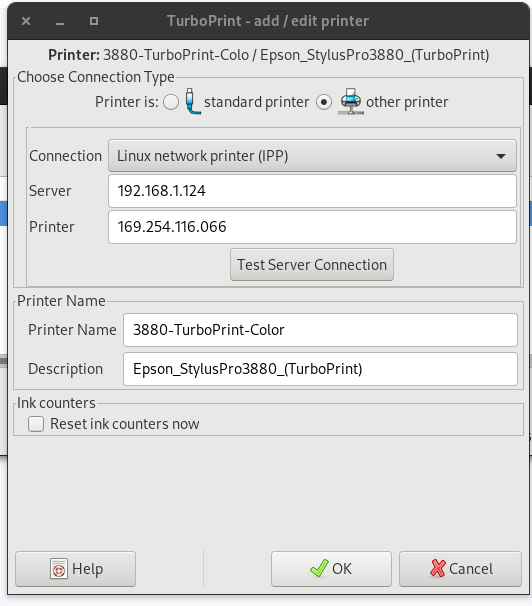This screenshot has width=532, height=606.
Task: Edit the Printer Name field
Action: [320, 330]
